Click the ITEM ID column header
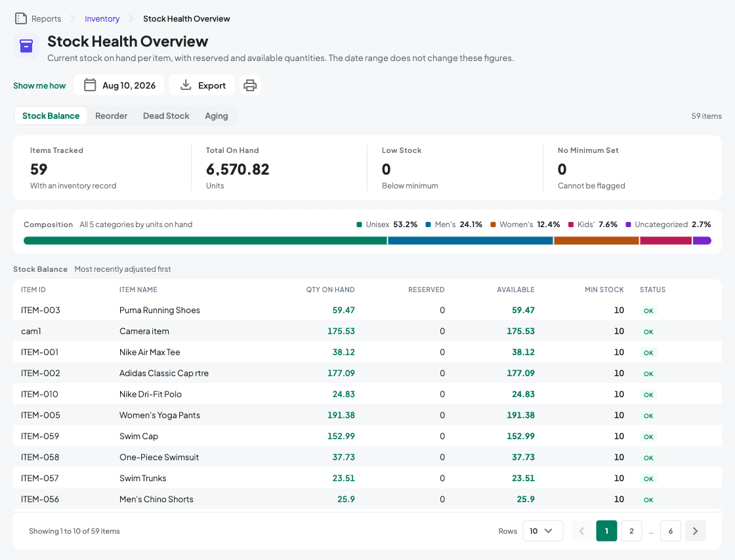Image resolution: width=735 pixels, height=560 pixels. click(x=33, y=290)
